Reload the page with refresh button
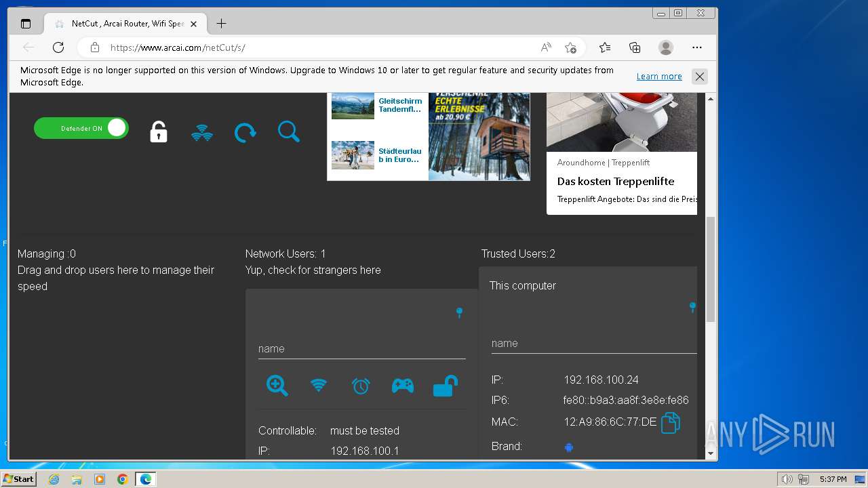The height and width of the screenshot is (488, 868). pyautogui.click(x=58, y=47)
